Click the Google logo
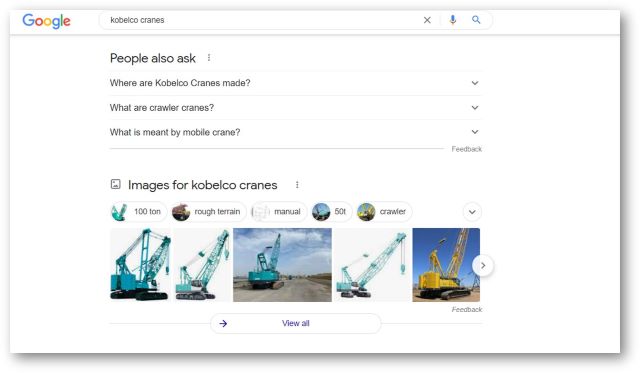 (46, 21)
